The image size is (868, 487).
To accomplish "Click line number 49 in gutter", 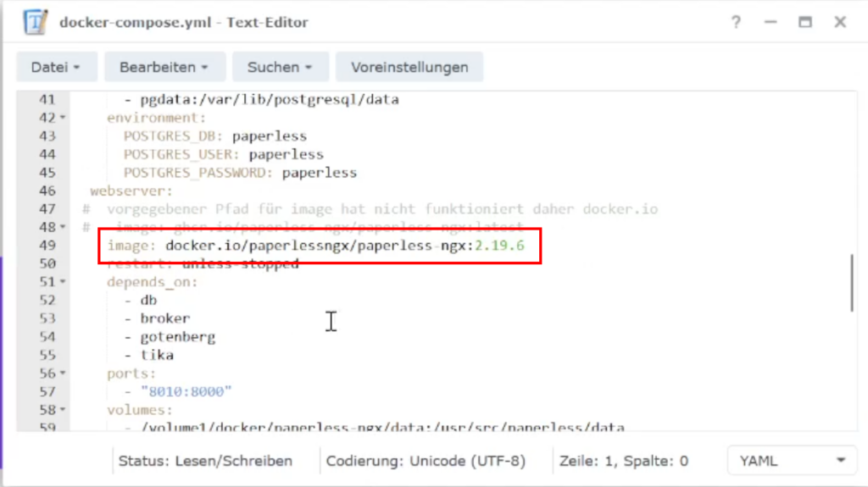I will [47, 245].
